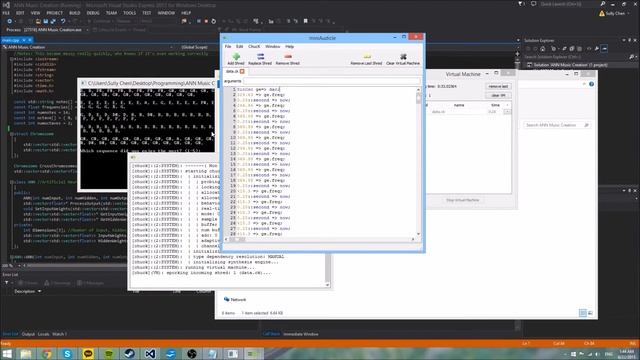Open Visual Studio TOOLS menu
Image resolution: width=640 pixels, height=360 pixels.
pyautogui.click(x=129, y=13)
